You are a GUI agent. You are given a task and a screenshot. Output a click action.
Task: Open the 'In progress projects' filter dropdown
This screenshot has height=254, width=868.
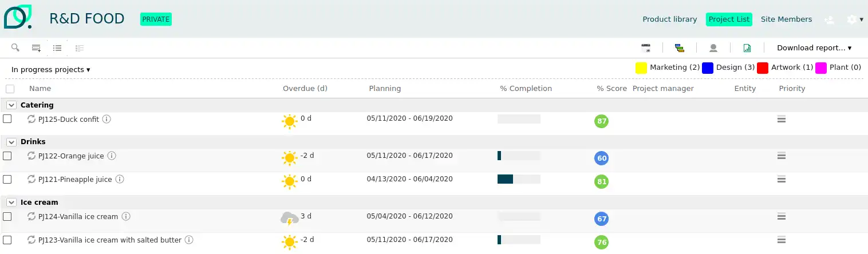click(51, 70)
